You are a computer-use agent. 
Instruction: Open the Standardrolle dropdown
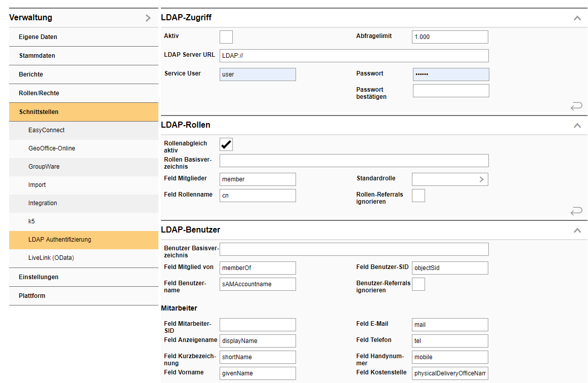450,179
